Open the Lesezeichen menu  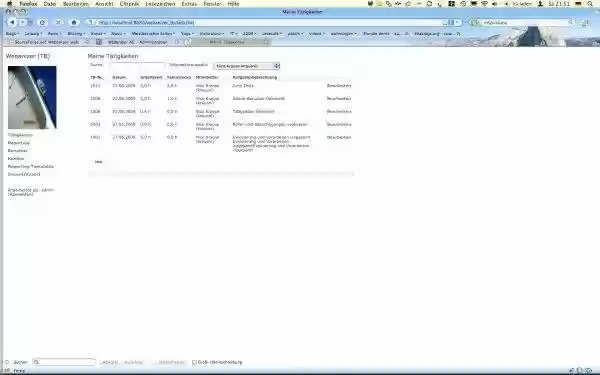[160, 4]
